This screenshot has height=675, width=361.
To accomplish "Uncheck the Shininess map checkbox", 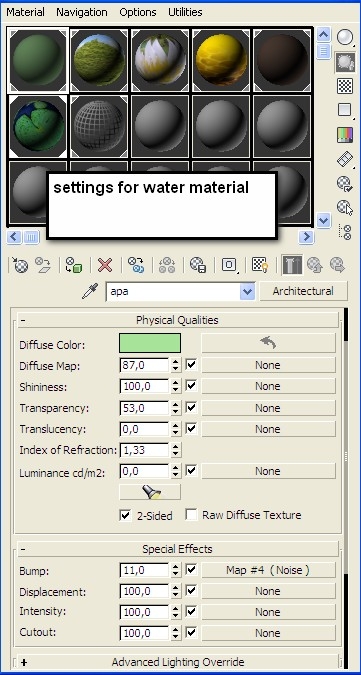I will coord(191,386).
